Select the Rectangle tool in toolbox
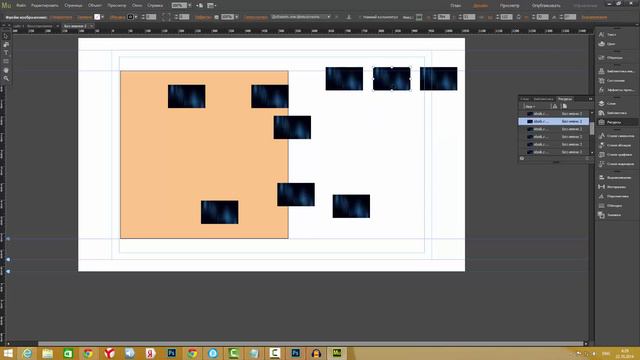640x360 pixels. [x=6, y=62]
